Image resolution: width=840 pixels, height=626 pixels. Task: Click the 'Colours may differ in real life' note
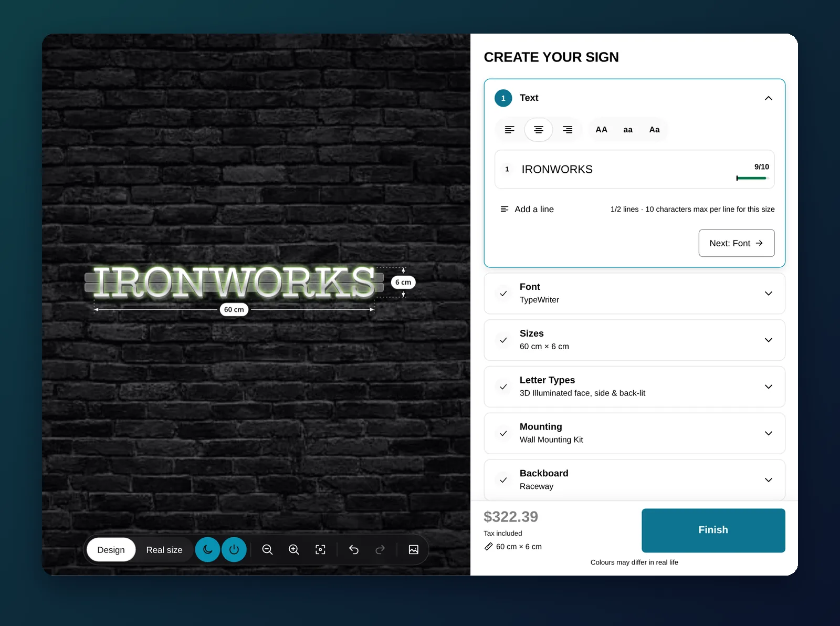point(634,562)
